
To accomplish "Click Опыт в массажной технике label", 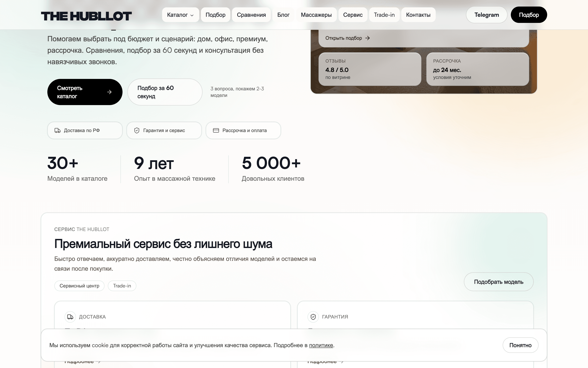I will (x=174, y=179).
